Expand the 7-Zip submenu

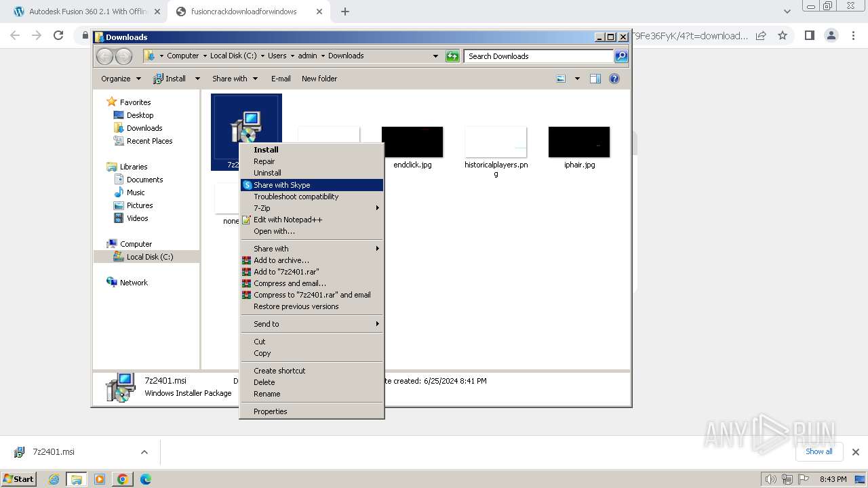click(x=312, y=208)
